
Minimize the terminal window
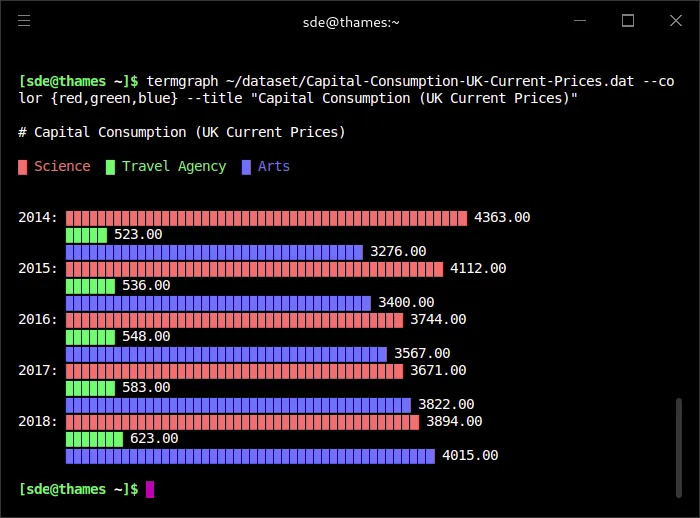point(580,21)
